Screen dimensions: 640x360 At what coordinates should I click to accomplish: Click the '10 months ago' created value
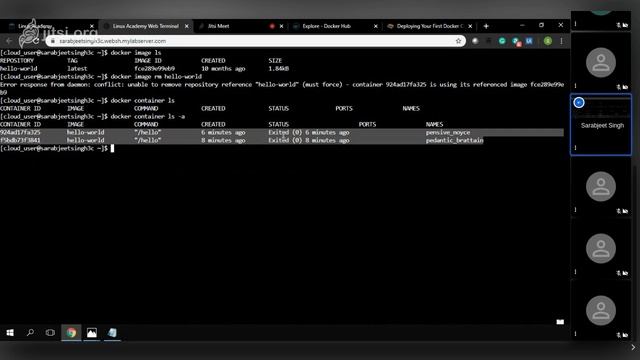click(223, 69)
